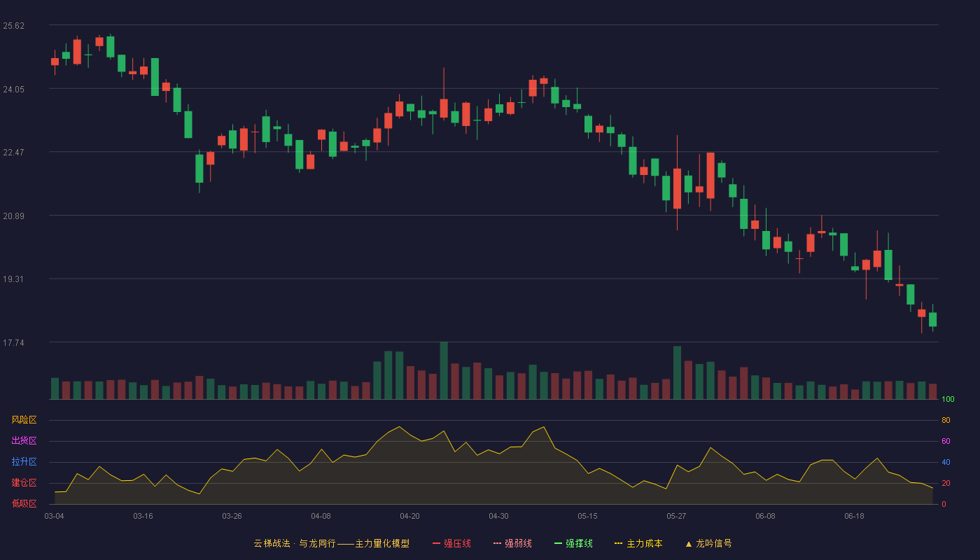The image size is (980, 560).
Task: Click the 20.89 price axis label
Action: coord(13,216)
